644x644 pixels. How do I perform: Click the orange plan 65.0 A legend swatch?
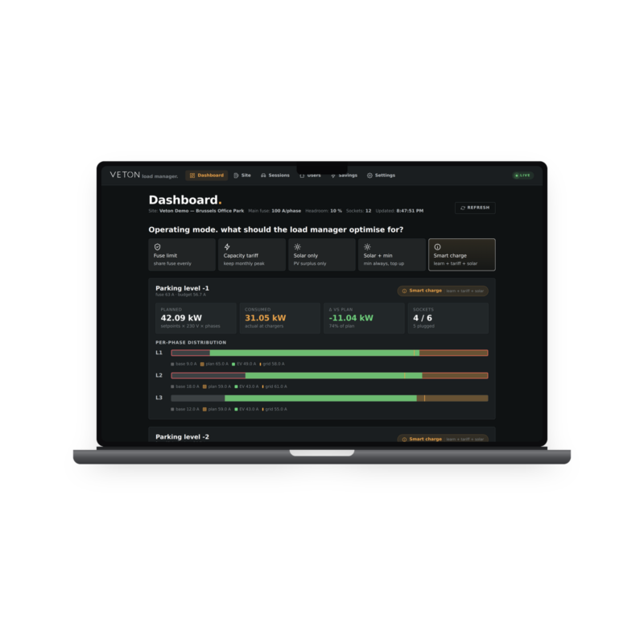pyautogui.click(x=202, y=365)
